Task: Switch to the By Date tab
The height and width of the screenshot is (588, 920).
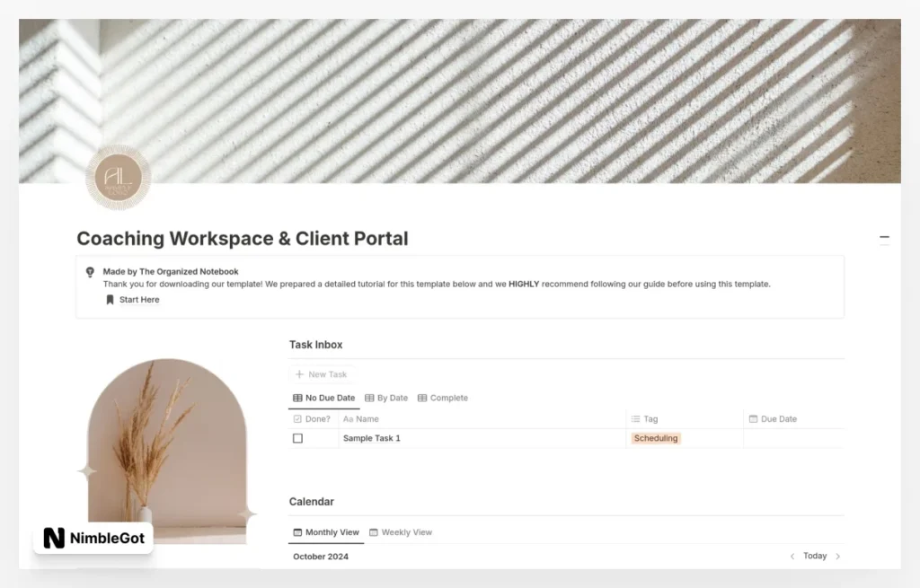Action: click(386, 398)
